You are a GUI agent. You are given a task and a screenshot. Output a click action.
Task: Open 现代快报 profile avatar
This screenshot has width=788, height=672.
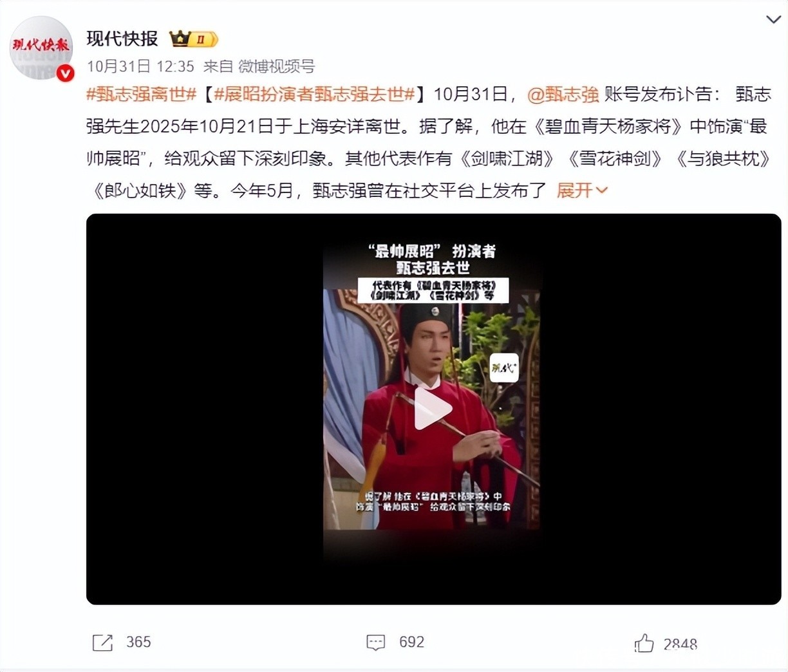click(41, 48)
